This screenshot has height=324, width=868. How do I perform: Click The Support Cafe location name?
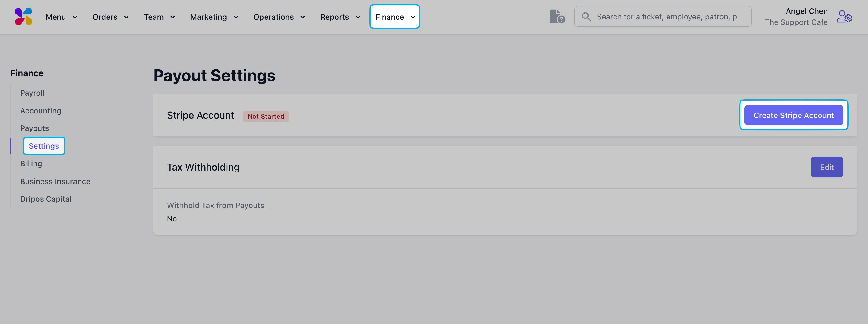click(x=796, y=22)
